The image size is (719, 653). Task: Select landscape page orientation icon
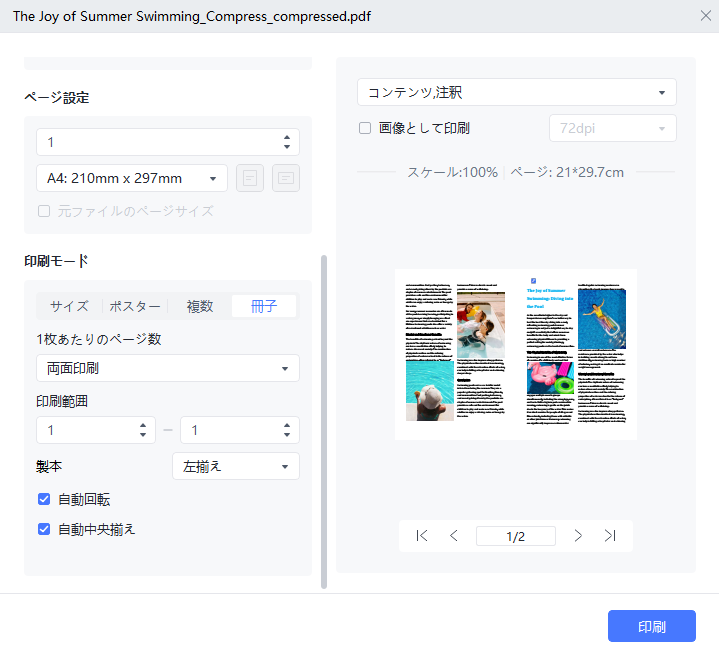point(286,178)
